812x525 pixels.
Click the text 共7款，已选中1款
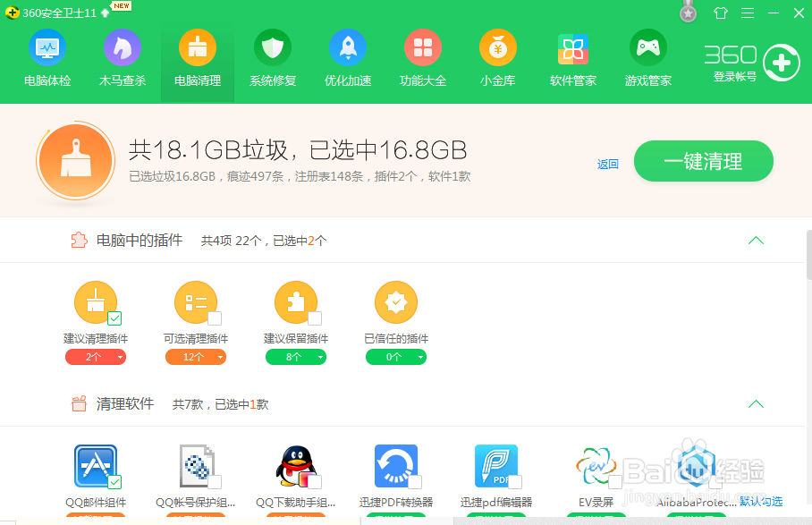click(x=221, y=404)
